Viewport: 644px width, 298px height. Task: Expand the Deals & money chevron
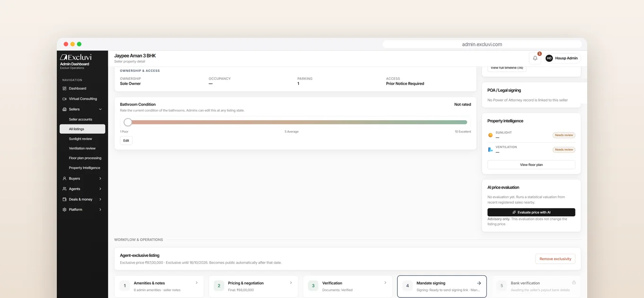coord(100,199)
